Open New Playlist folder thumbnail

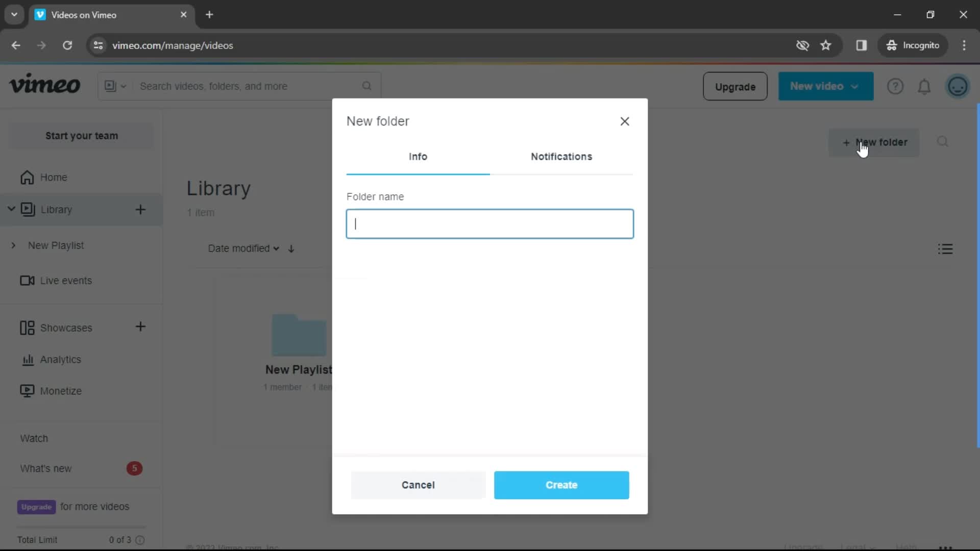[x=299, y=335]
